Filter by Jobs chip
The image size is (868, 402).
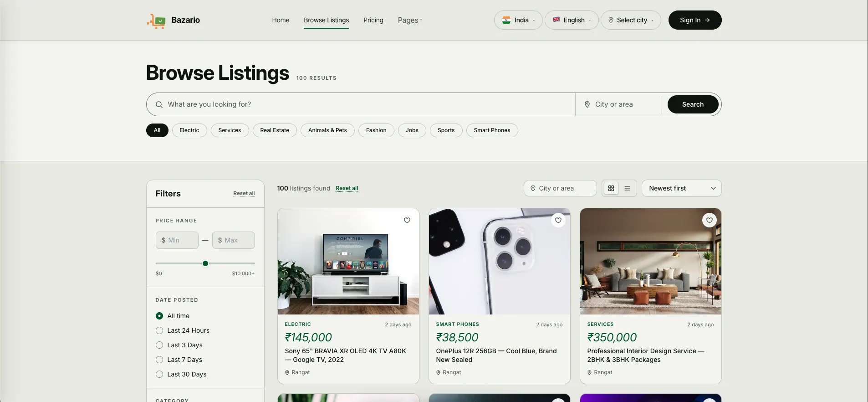coord(412,130)
